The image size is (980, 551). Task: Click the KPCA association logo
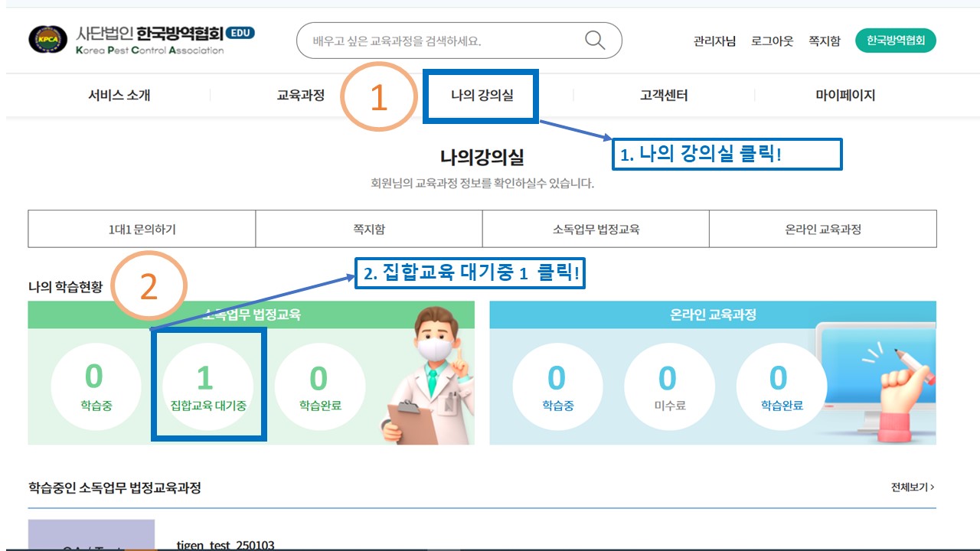pos(47,39)
